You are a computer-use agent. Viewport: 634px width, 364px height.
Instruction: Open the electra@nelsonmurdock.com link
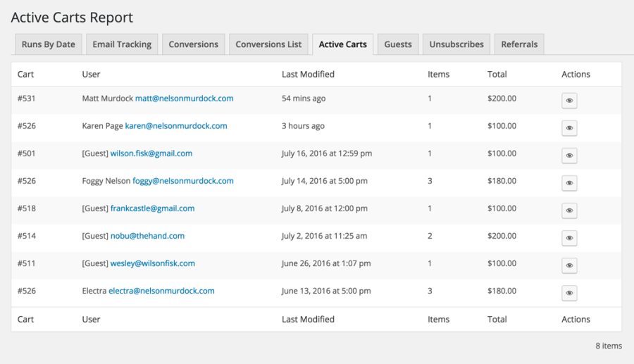(x=161, y=291)
